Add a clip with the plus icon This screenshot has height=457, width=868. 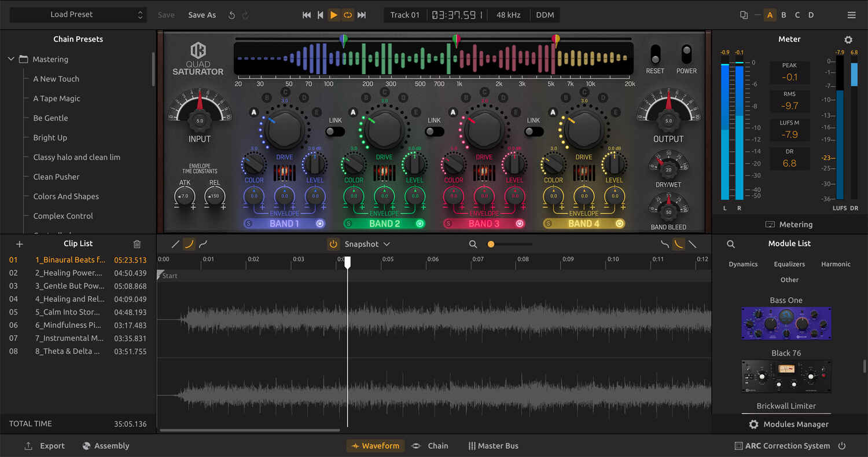tap(19, 244)
